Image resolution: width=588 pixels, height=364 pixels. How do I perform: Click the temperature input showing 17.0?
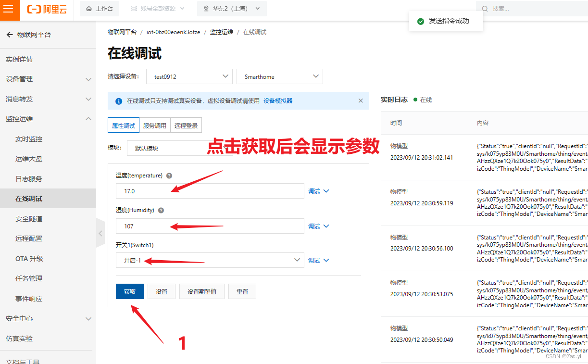[210, 191]
